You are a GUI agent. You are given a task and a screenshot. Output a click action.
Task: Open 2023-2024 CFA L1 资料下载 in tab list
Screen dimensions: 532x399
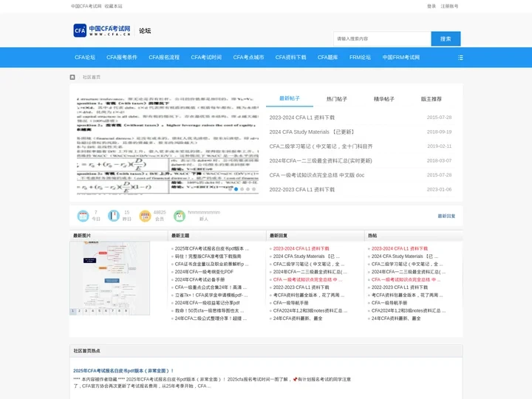[x=302, y=117]
